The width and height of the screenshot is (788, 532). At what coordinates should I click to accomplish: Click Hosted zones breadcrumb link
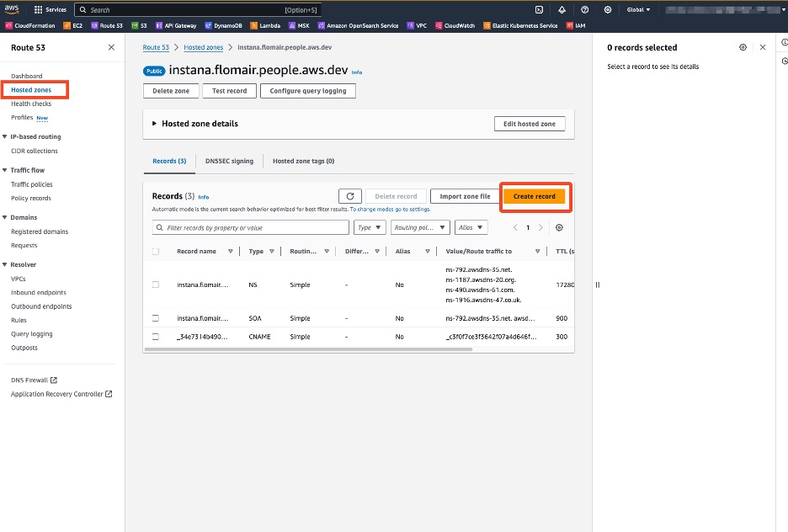204,47
